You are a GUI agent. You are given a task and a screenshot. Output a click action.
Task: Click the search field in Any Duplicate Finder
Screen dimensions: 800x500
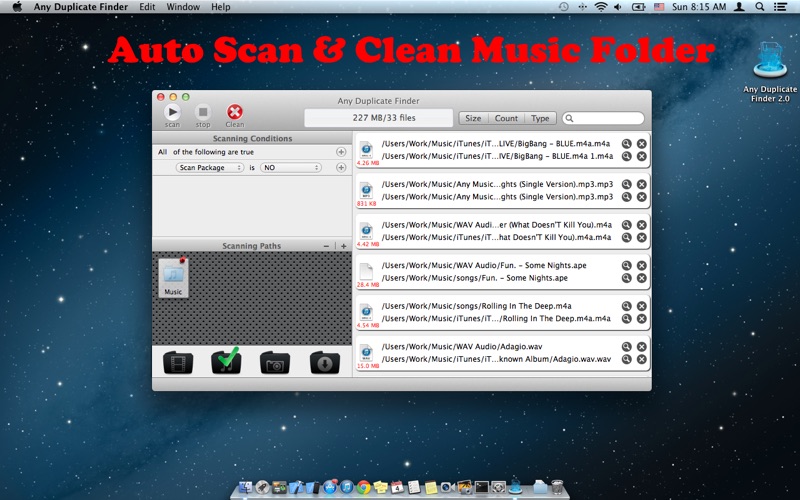603,118
